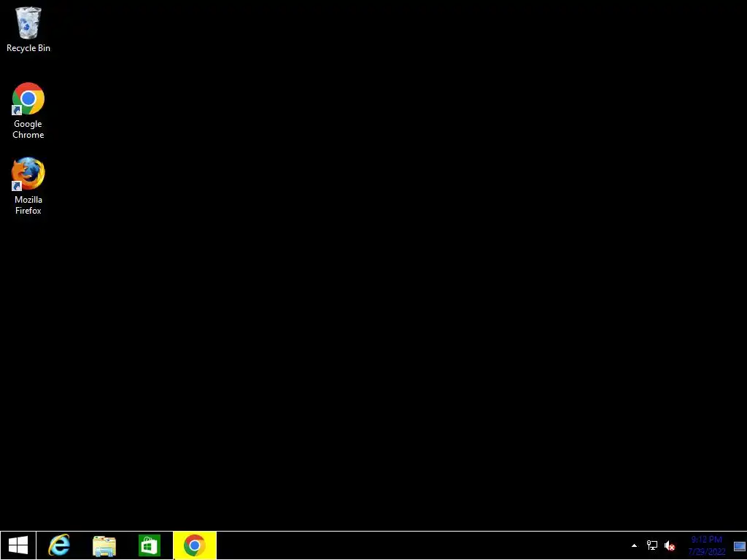
Task: Select the Recycle Bin desktop icon
Action: click(x=28, y=29)
